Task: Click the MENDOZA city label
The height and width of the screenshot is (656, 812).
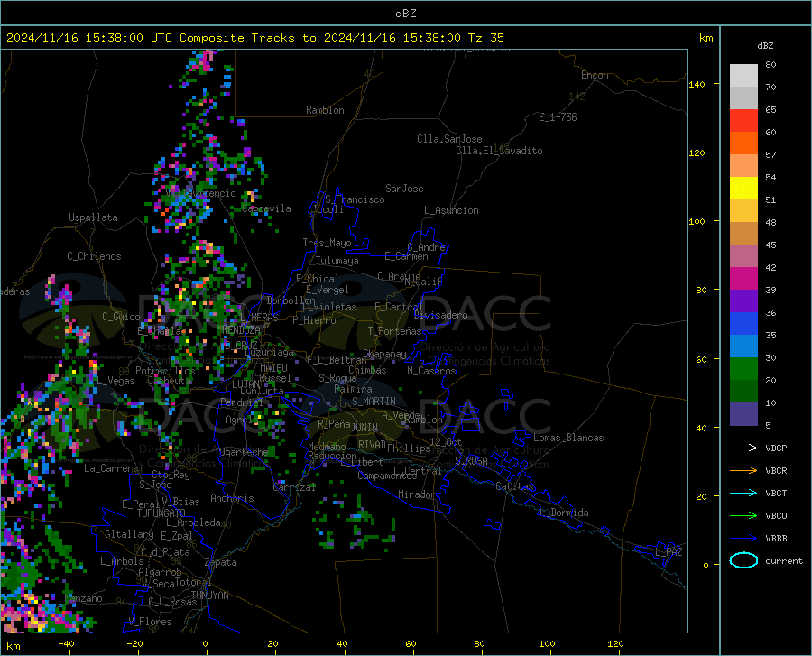Action: (x=241, y=330)
